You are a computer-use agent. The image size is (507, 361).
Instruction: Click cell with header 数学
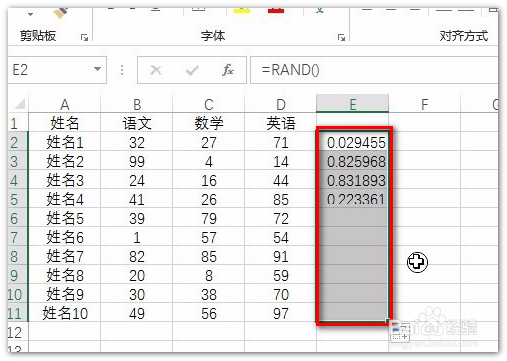coord(209,123)
